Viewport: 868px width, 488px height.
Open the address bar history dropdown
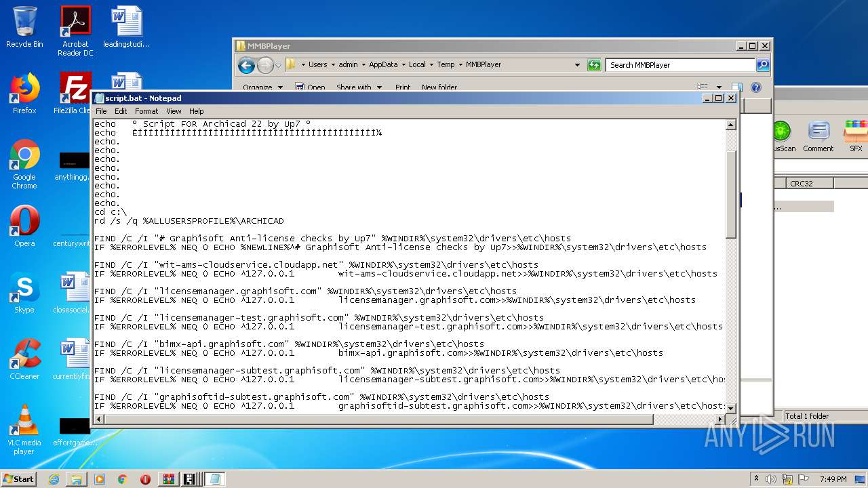pyautogui.click(x=578, y=65)
